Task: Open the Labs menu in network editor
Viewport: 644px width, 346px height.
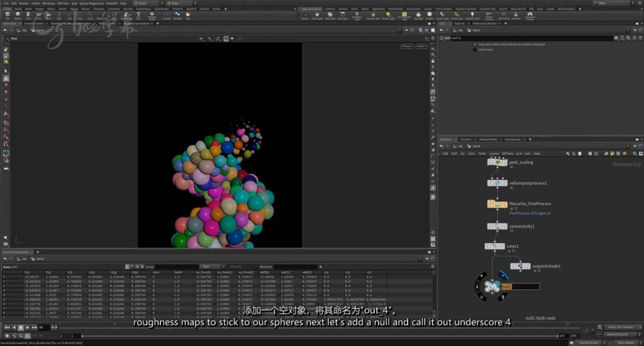Action: (528, 153)
